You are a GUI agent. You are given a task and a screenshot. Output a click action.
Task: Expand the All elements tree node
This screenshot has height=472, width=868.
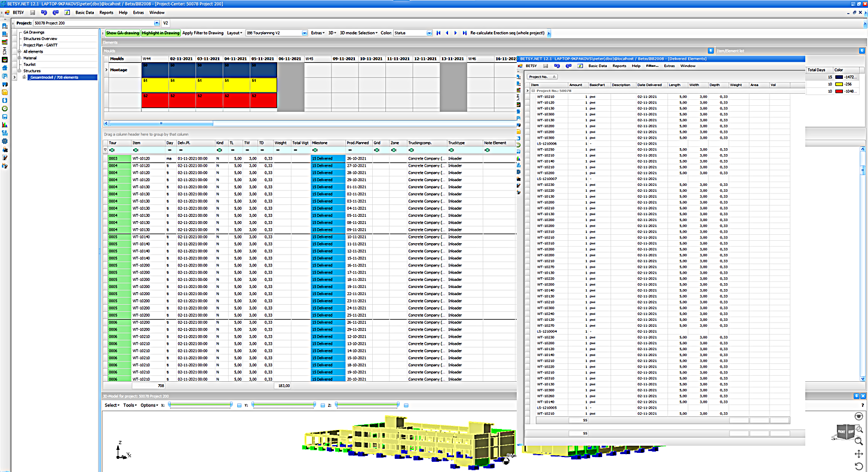[19, 51]
